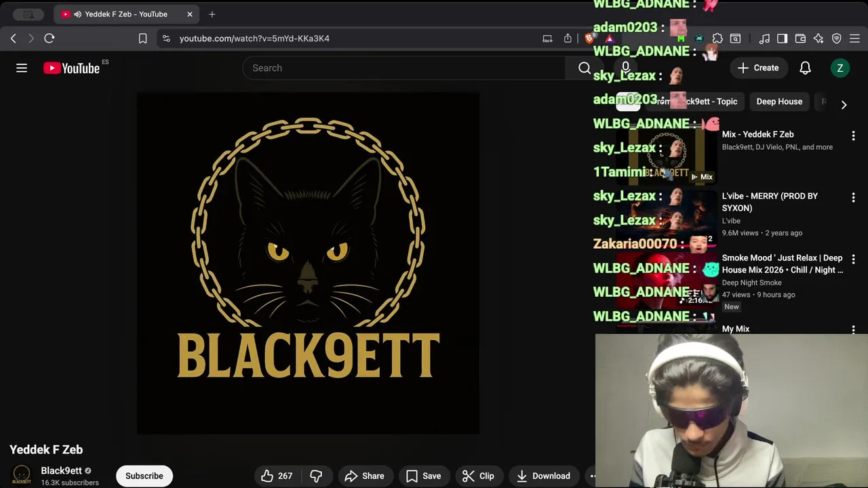Close the Yeddek F Zeb tab
The image size is (868, 488).
190,14
